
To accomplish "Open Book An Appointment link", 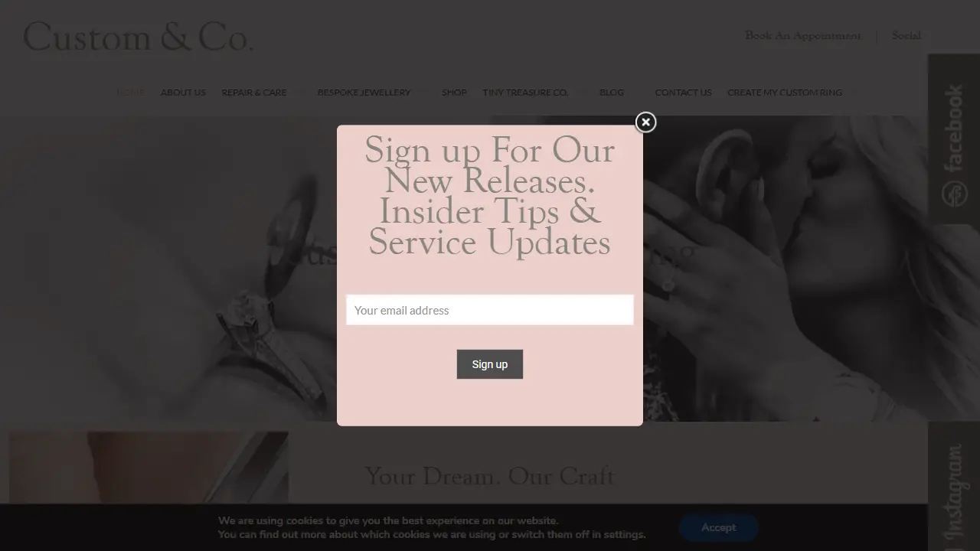I will [803, 36].
